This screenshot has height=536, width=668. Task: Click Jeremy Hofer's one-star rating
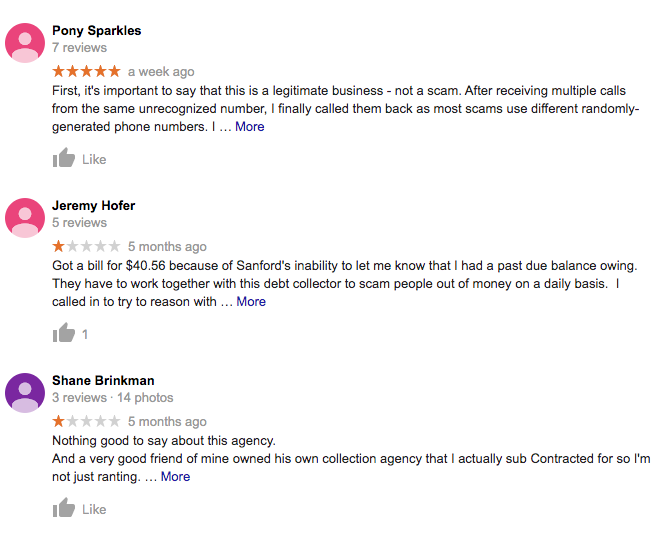pos(86,246)
